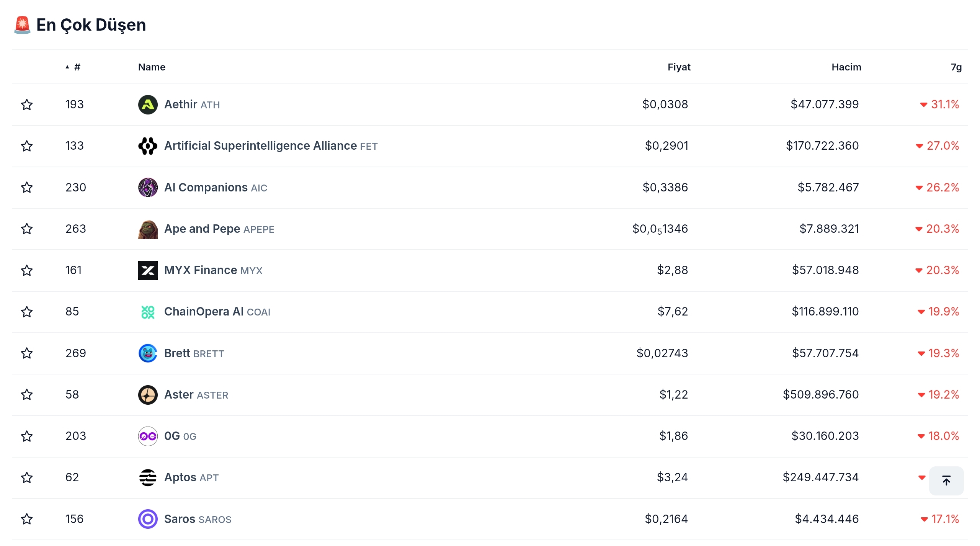Screen dimensions: 980x546
Task: Sort by the 7g column header
Action: pos(956,67)
